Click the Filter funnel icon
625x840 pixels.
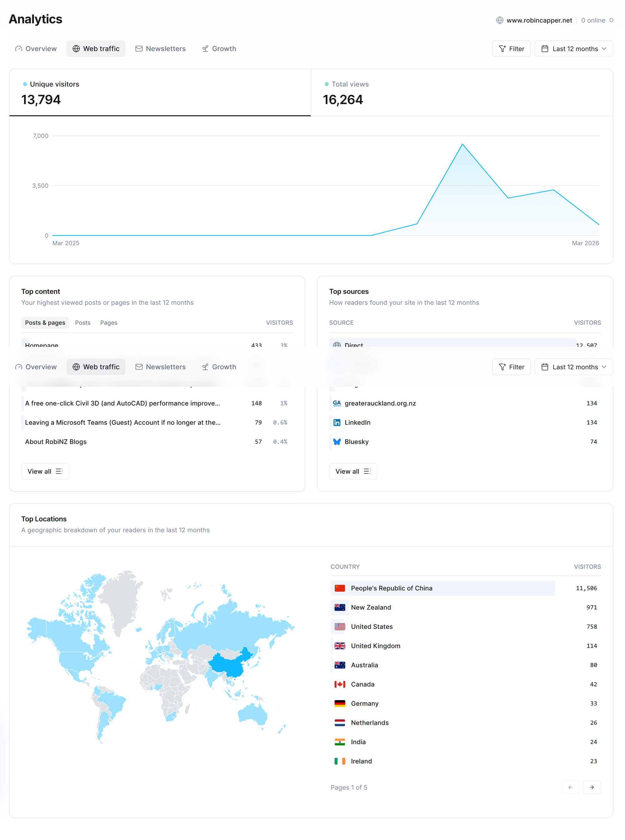[503, 48]
